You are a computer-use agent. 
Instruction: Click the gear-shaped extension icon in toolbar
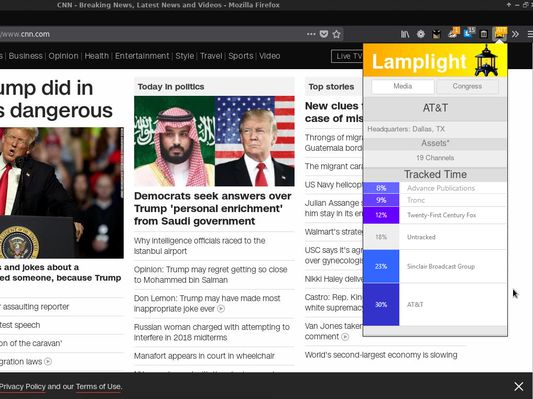421,34
